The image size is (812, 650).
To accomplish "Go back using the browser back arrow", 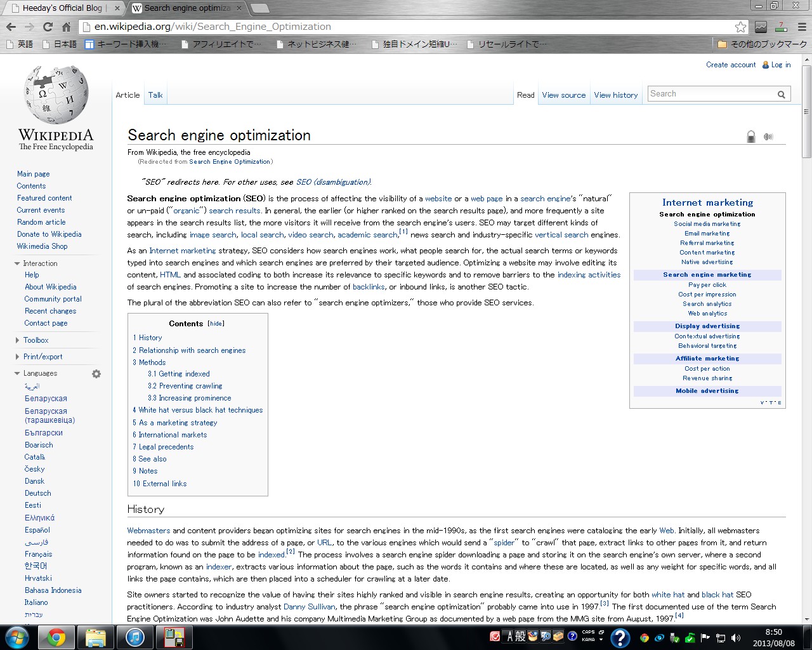I will (11, 27).
